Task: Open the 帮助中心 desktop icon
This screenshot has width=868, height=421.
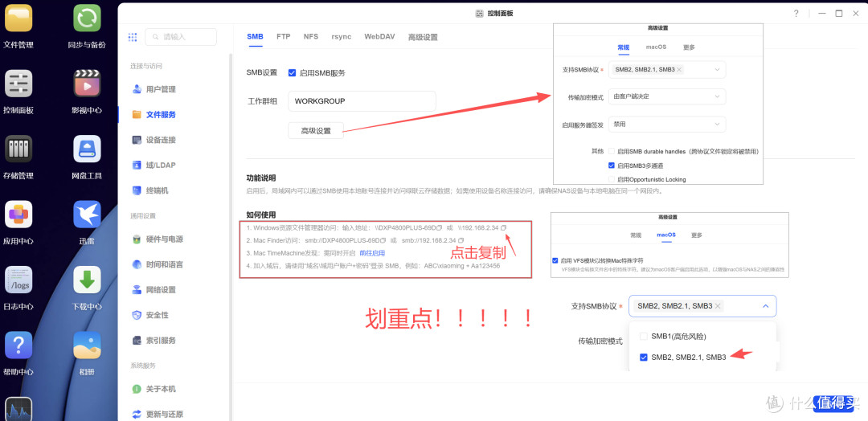Action: point(18,345)
